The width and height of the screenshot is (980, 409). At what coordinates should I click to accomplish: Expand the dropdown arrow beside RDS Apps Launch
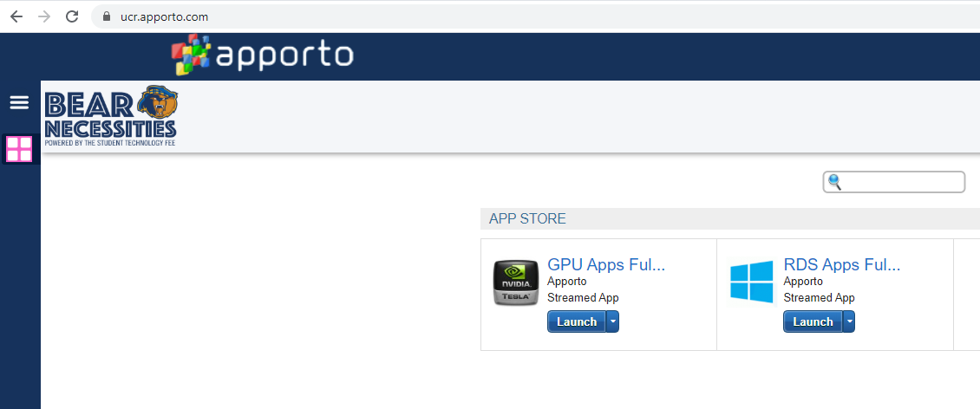click(849, 321)
